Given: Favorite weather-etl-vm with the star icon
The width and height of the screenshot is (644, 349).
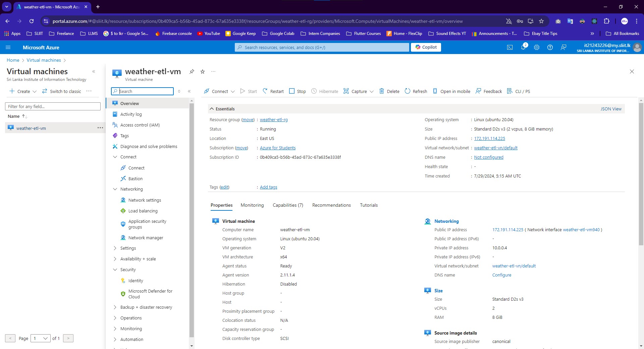Looking at the screenshot, I should click(203, 71).
